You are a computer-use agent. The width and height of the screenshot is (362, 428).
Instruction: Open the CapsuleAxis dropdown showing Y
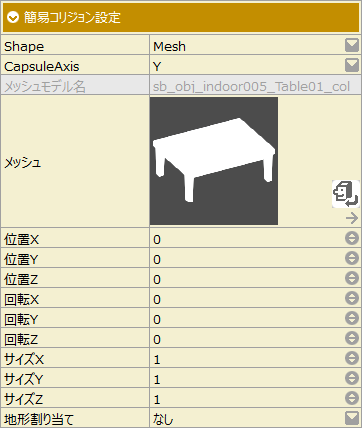pyautogui.click(x=352, y=66)
